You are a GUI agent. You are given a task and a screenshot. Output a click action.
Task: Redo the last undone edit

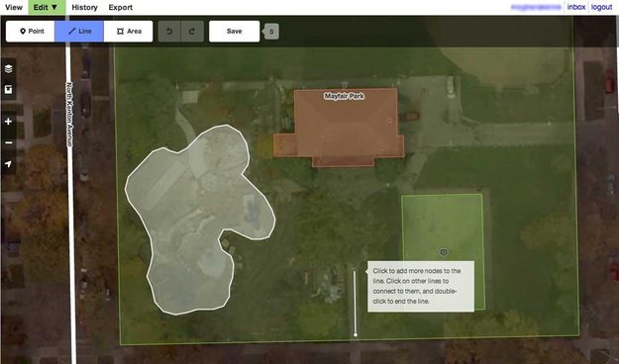click(x=192, y=31)
